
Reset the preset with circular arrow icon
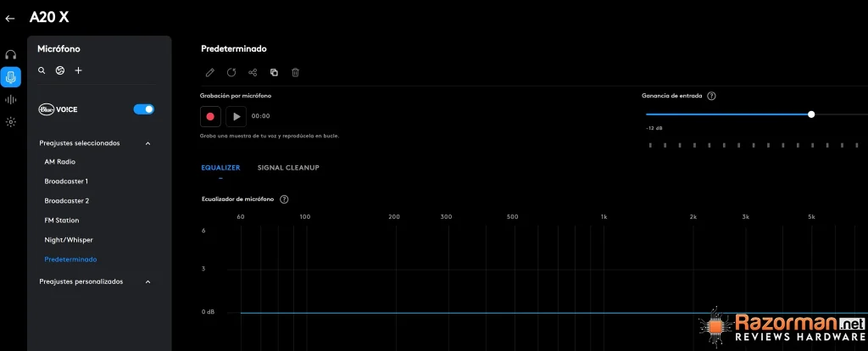231,73
